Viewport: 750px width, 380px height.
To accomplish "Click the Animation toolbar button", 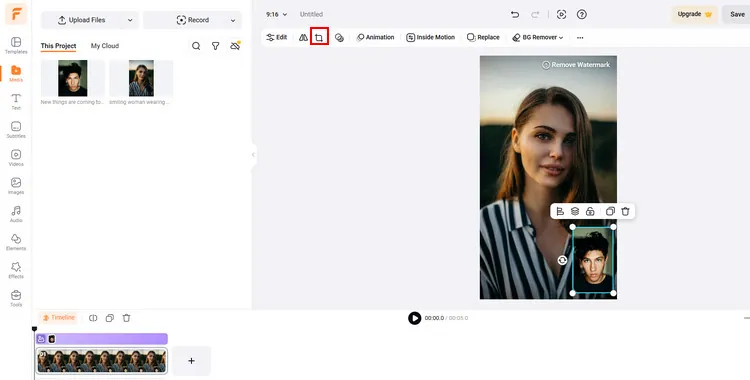I will coord(375,37).
